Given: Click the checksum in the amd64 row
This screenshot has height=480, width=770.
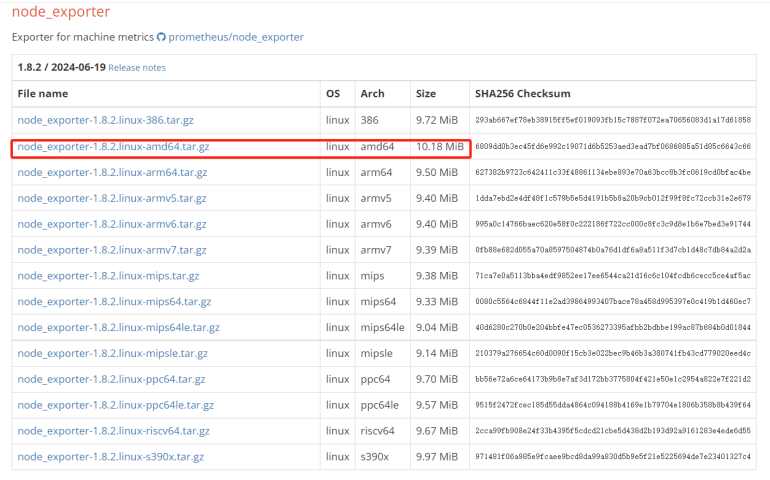Looking at the screenshot, I should tap(613, 146).
